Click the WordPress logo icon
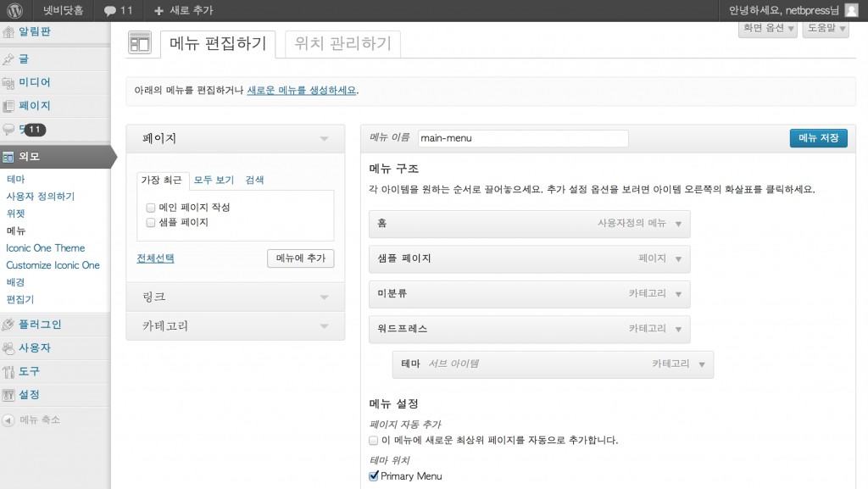868x489 pixels. pos(14,11)
